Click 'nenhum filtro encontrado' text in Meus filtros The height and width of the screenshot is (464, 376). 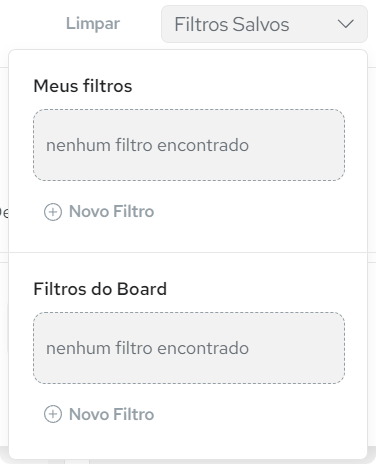click(147, 145)
